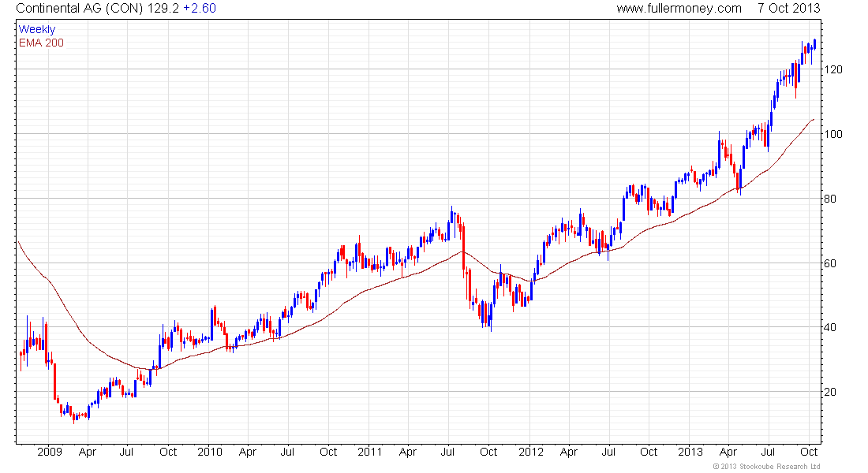868x473 pixels.
Task: Select the 7 Oct 2013 date label
Action: pos(789,9)
